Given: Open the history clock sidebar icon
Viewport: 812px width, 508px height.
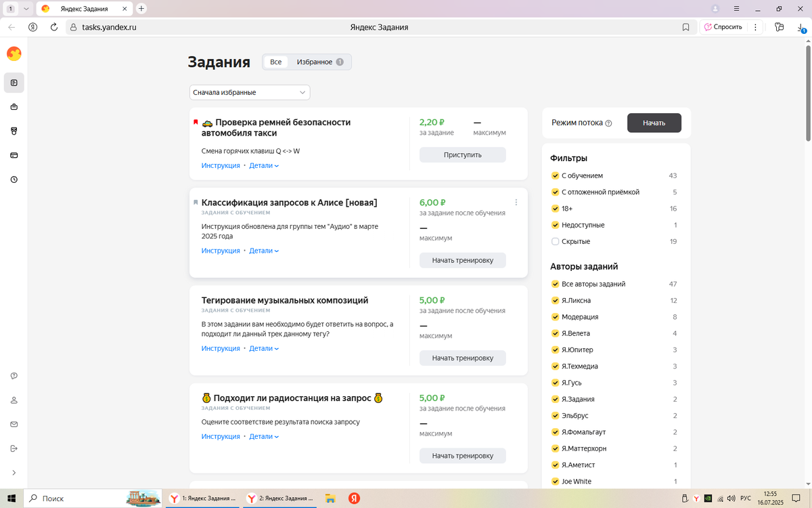Looking at the screenshot, I should point(14,179).
